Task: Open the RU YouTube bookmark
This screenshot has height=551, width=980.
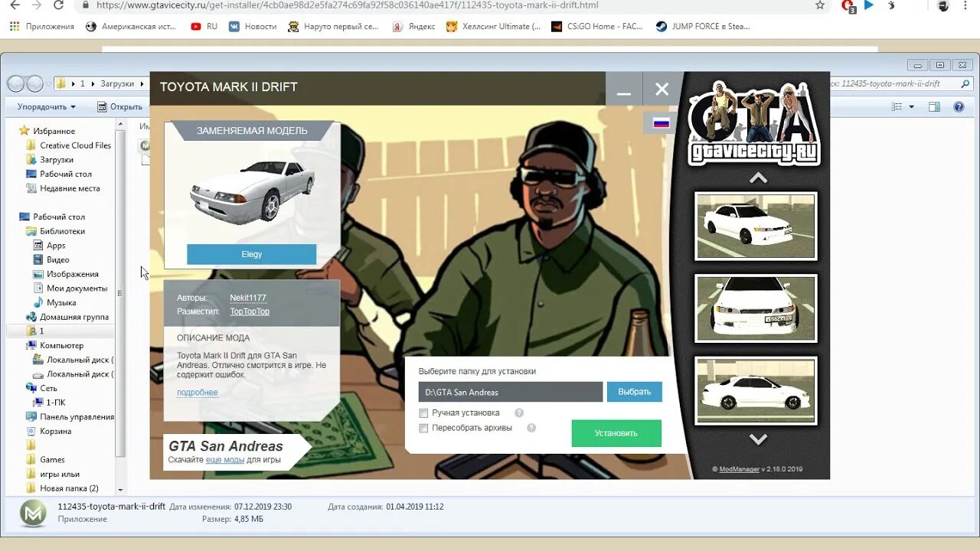Action: (204, 26)
